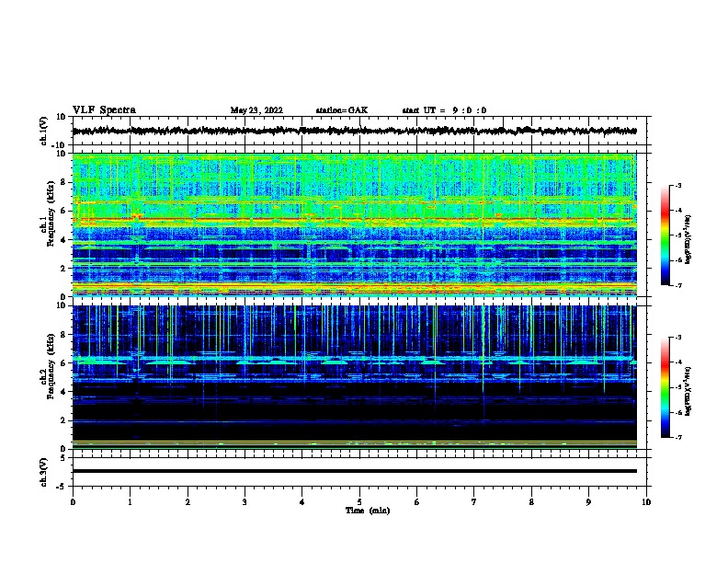Click the red-orange band near 5.5 kHz in ch.1
The width and height of the screenshot is (728, 563).
354,219
